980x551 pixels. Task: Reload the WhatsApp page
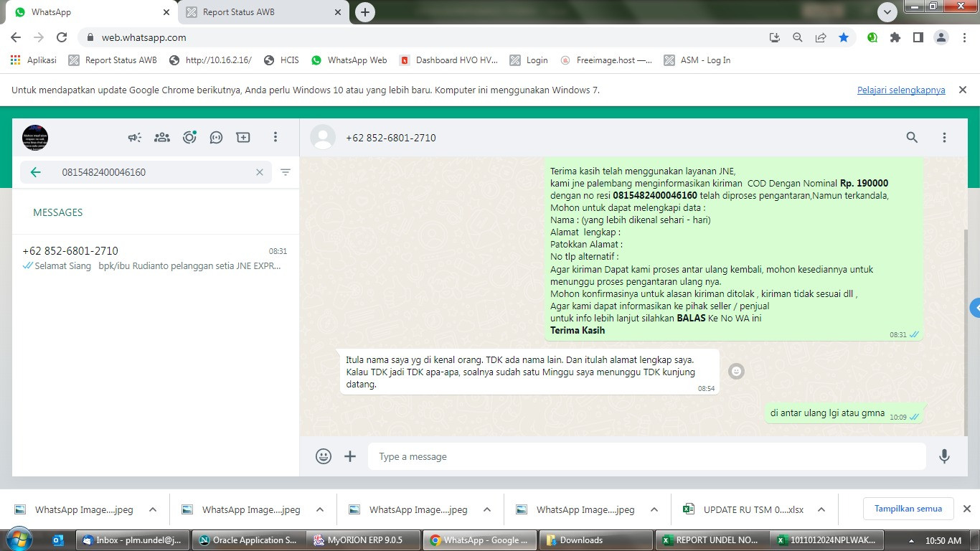tap(62, 37)
